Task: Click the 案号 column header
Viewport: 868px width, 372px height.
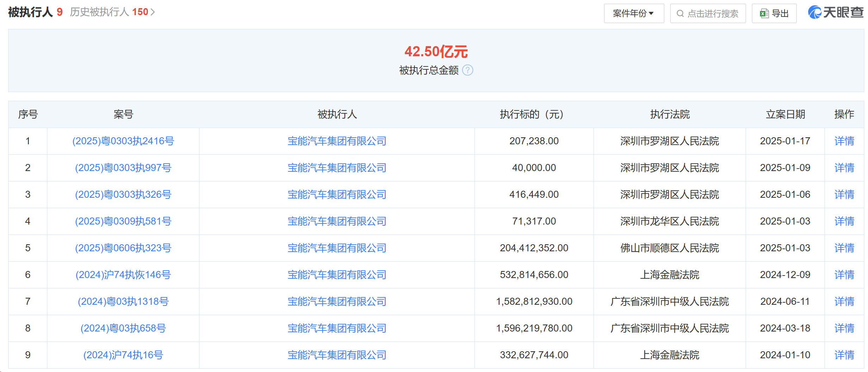Action: (x=123, y=114)
